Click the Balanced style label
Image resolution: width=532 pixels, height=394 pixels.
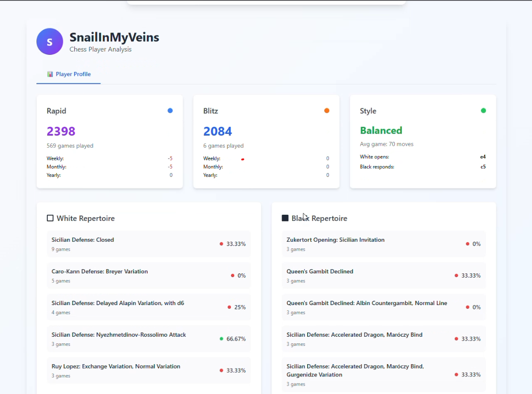(x=381, y=131)
